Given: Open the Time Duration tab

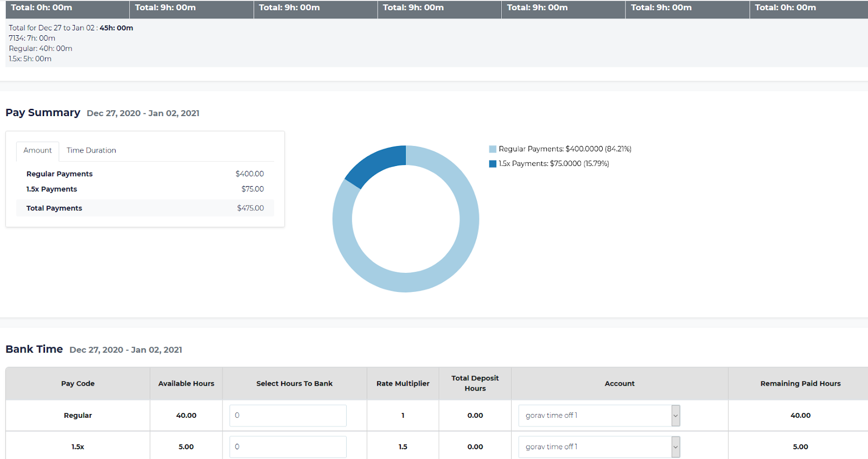Looking at the screenshot, I should coord(91,150).
